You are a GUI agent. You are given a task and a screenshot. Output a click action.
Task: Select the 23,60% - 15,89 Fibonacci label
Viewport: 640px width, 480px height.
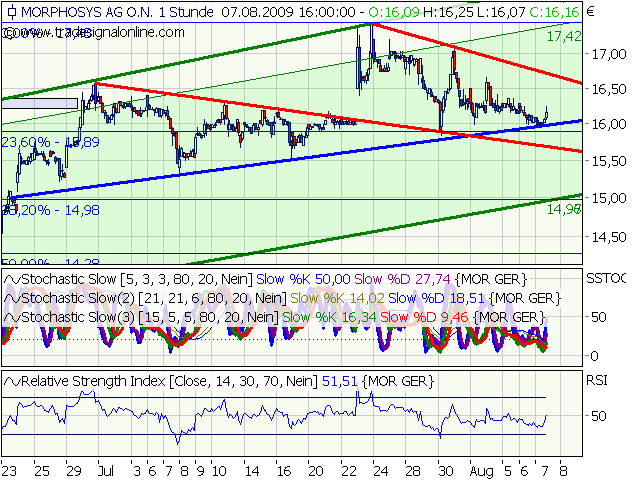50,142
